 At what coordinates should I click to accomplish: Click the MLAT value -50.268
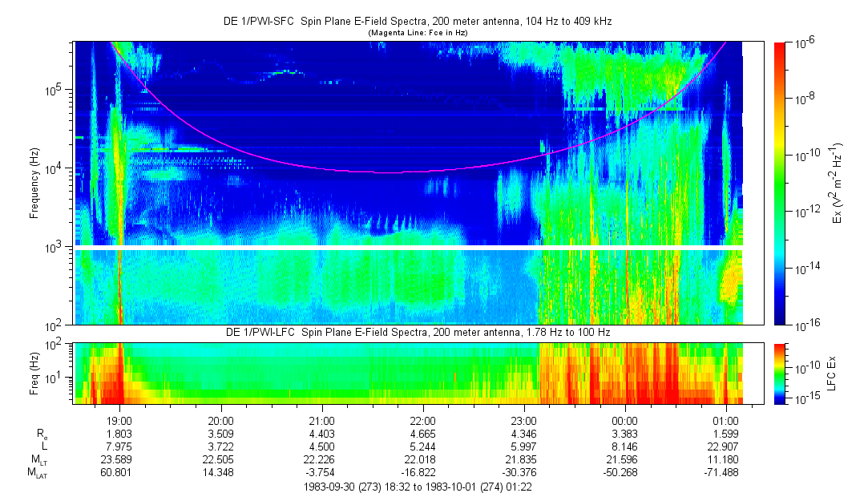[x=621, y=473]
